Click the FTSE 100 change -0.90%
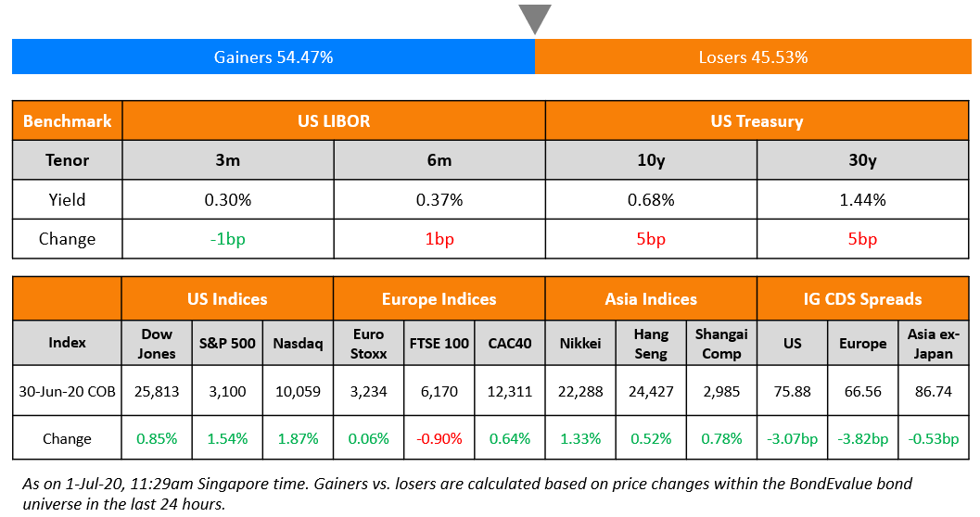 point(439,438)
